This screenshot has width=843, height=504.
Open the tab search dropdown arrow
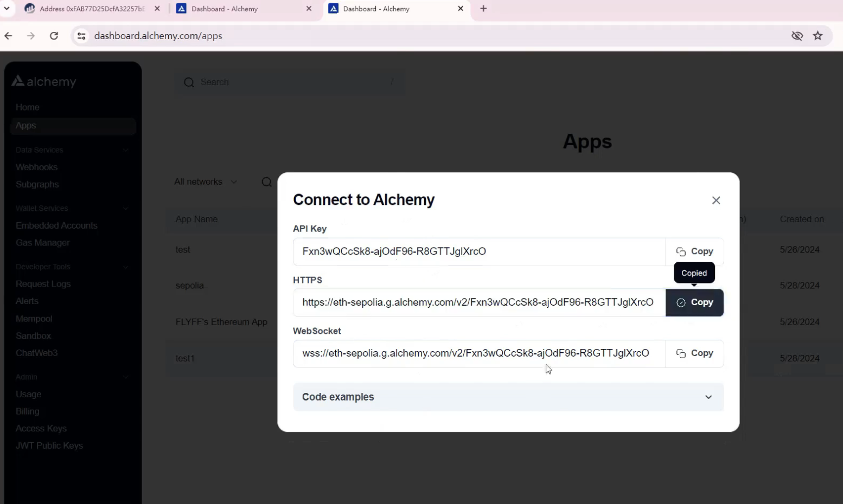pos(7,9)
